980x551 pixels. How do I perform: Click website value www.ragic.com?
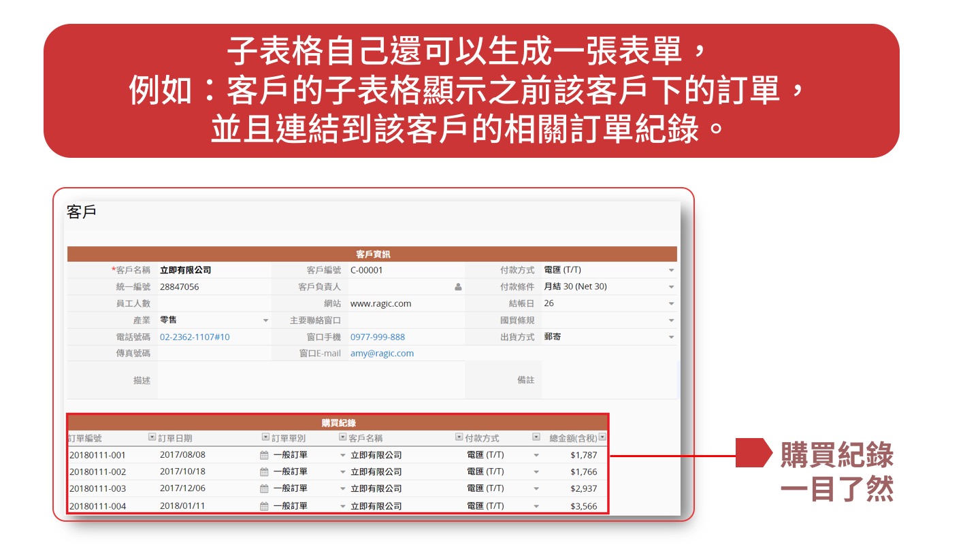click(380, 303)
